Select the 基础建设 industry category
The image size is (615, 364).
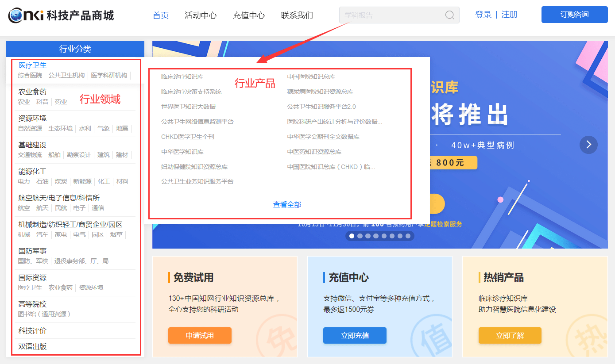(32, 145)
